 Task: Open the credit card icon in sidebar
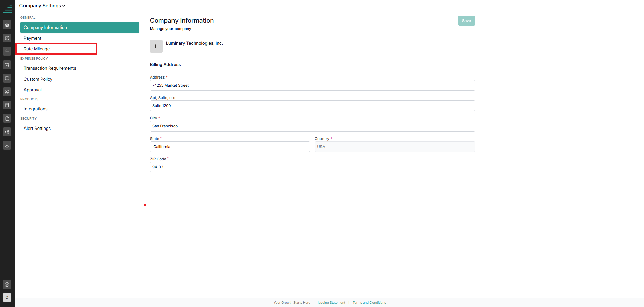(7, 78)
